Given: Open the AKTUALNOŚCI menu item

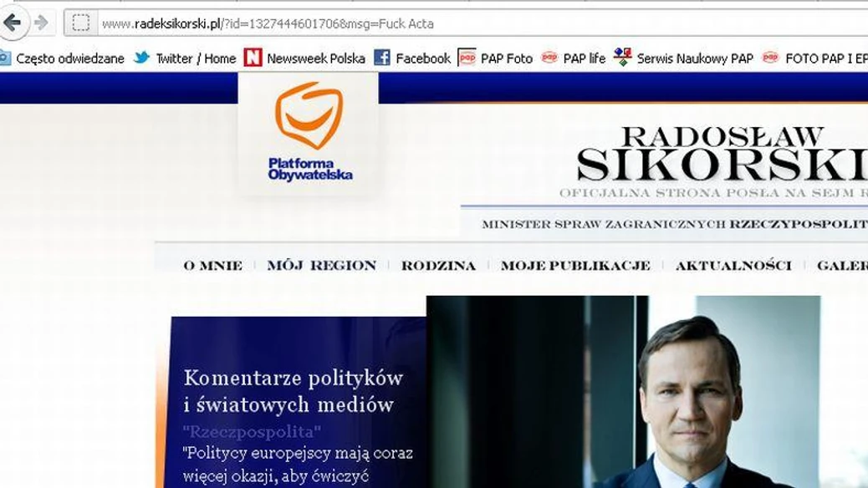Looking at the screenshot, I should (x=733, y=265).
